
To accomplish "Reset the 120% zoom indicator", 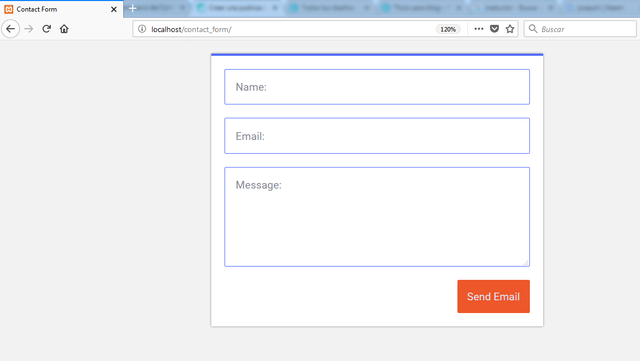I will point(448,29).
